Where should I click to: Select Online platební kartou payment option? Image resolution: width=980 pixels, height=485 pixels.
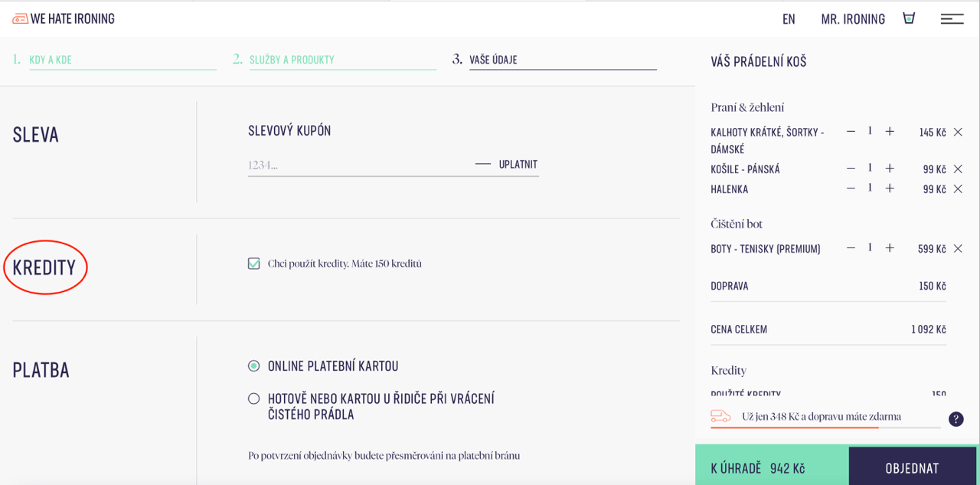click(x=254, y=366)
